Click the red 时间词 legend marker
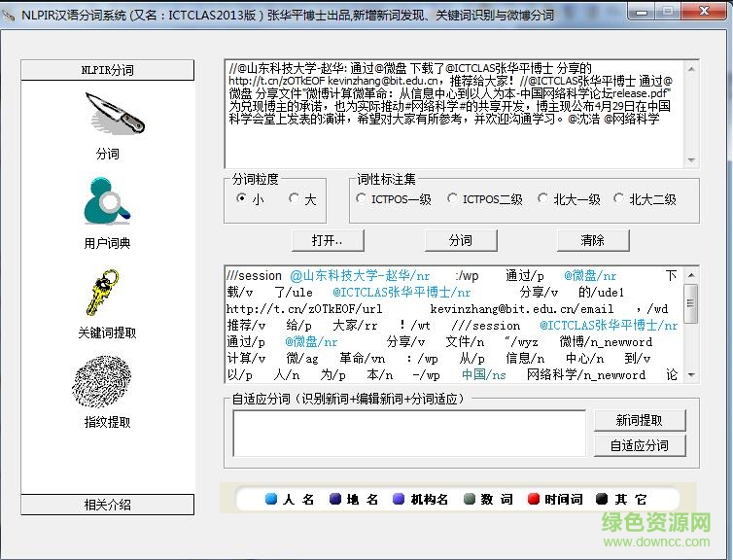The width and height of the screenshot is (733, 560). (533, 499)
